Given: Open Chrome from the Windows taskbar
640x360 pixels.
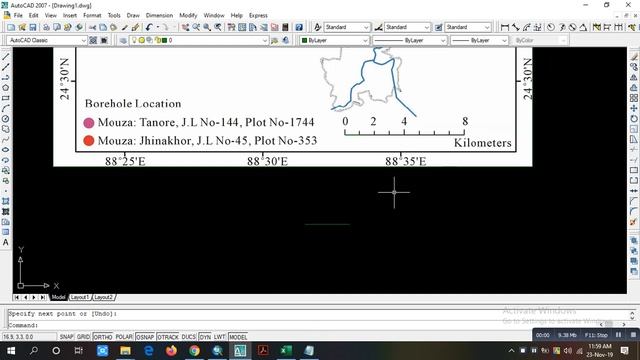Looking at the screenshot, I should 194,350.
